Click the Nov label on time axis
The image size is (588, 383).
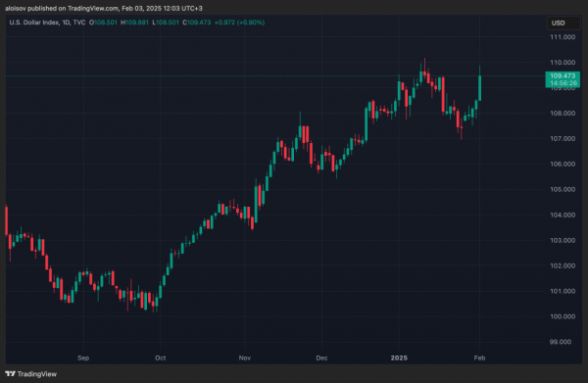[244, 358]
